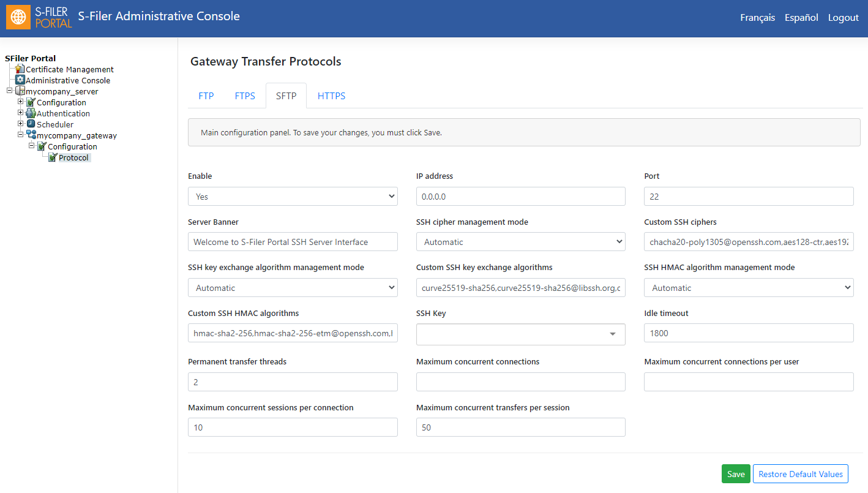
Task: Click the Certificate Management tree icon
Action: [20, 69]
